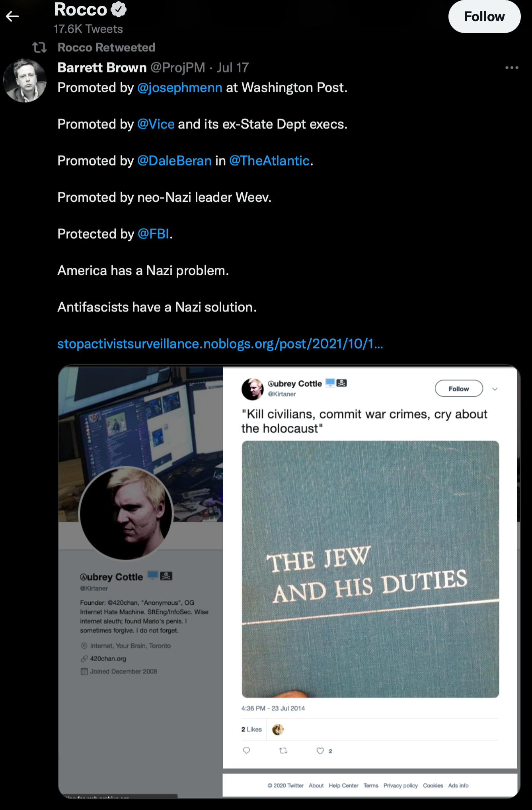Open Barrett Brown's profile avatar

(25, 80)
